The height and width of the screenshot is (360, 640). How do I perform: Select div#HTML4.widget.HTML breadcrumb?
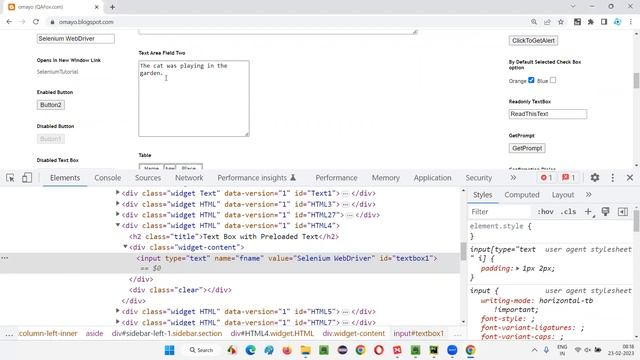[272, 333]
